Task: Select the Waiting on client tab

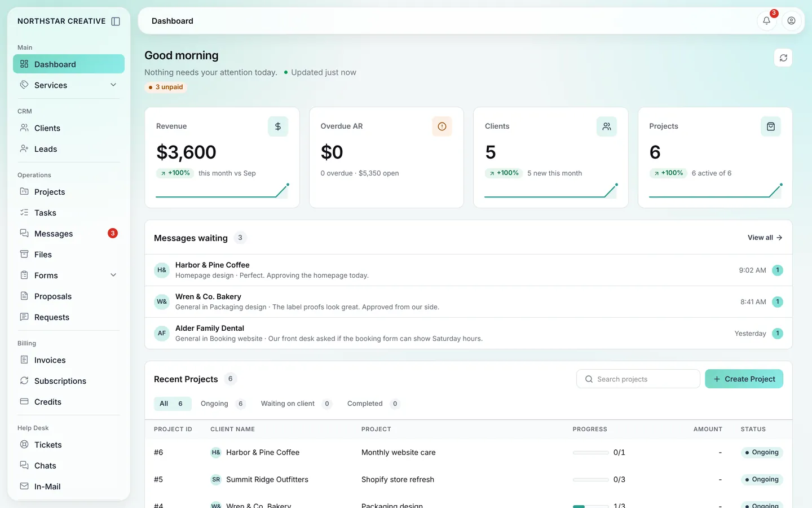Action: [296, 404]
